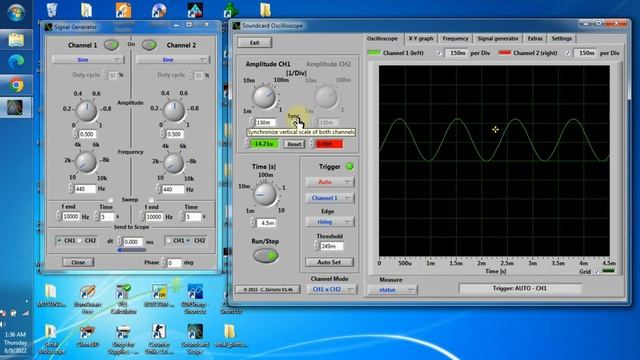Launch Google Chrome from the taskbar
Screen dimensions: 640x360
pyautogui.click(x=16, y=85)
